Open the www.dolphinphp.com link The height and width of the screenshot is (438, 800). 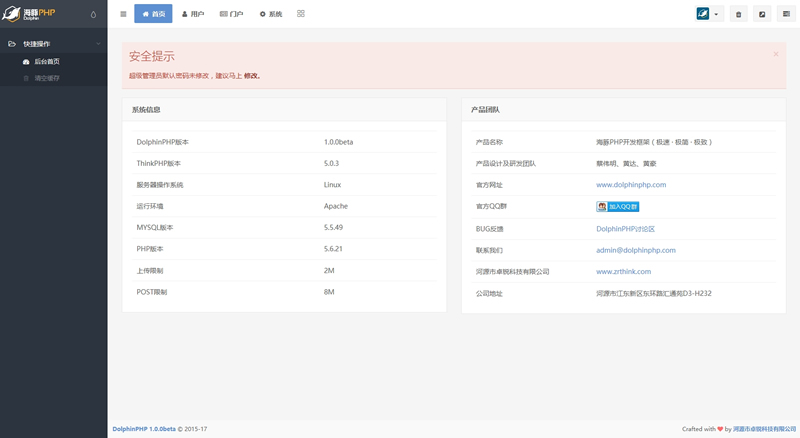point(631,185)
